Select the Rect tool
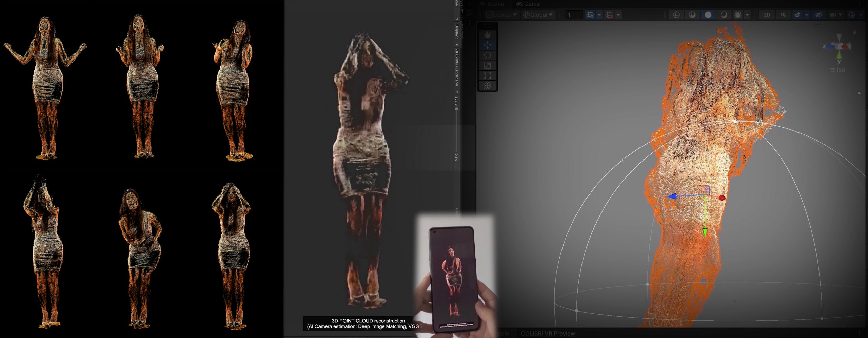Viewport: 868px width, 338px height. (x=487, y=75)
